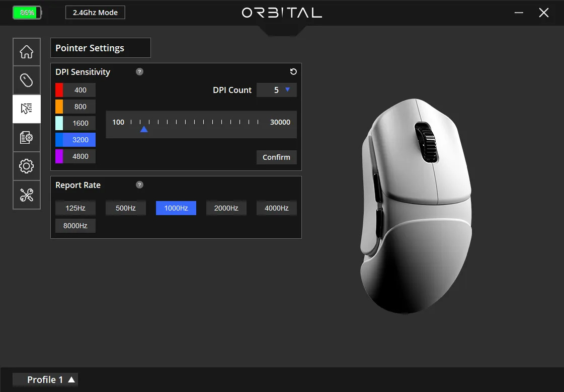Viewport: 564px width, 392px height.
Task: Select the 400 DPI stage
Action: [x=79, y=89]
